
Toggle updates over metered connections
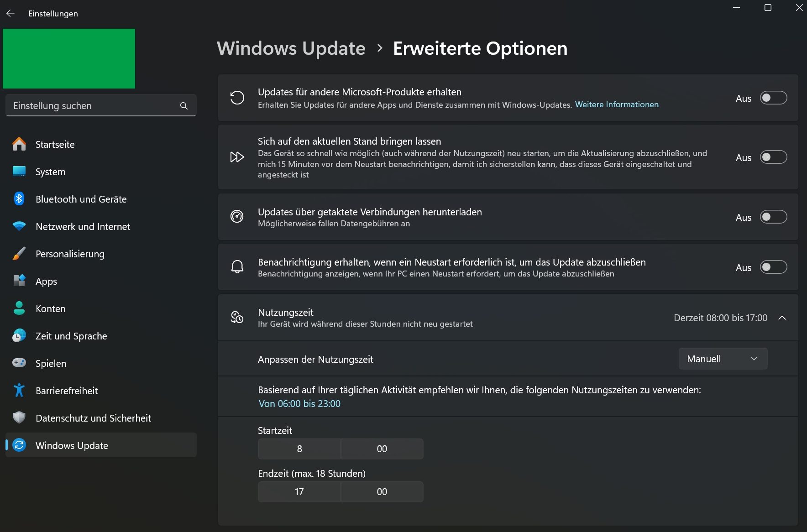[773, 217]
